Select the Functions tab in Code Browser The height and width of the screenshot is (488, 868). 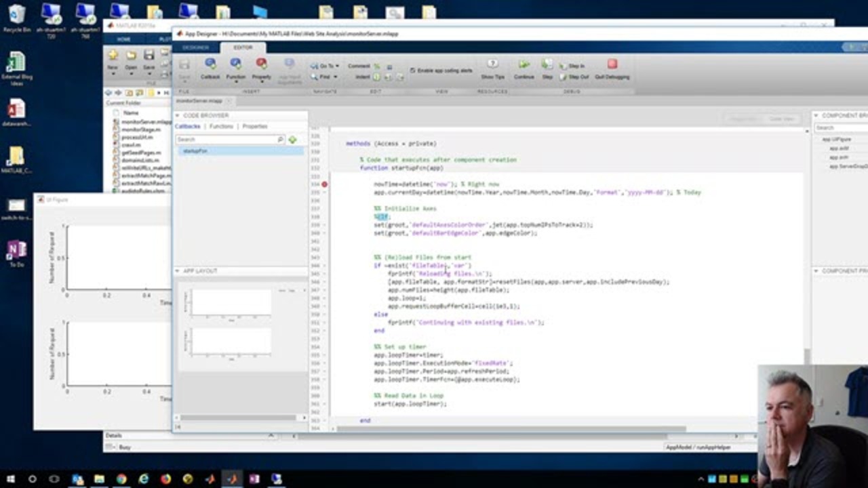[221, 127]
